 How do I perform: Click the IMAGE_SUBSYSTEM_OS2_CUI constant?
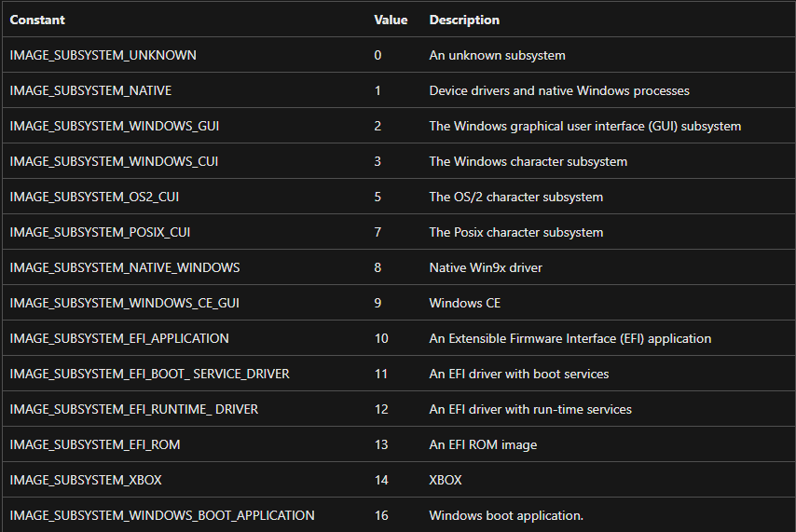97,197
